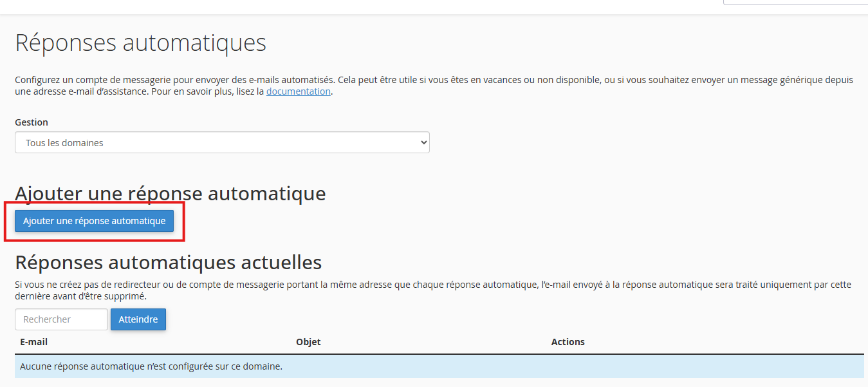Select the Actions column header
Image resolution: width=868 pixels, height=387 pixels.
click(x=568, y=342)
